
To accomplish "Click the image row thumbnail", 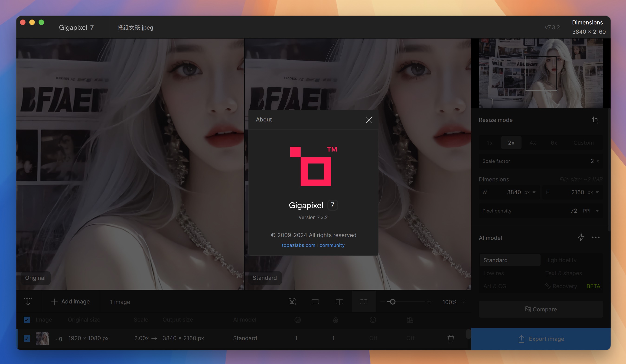I will pos(42,338).
